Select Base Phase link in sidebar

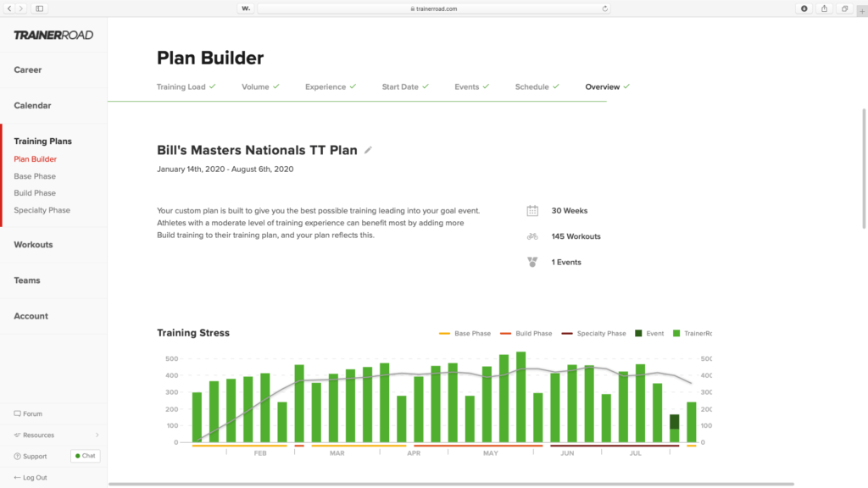(35, 176)
